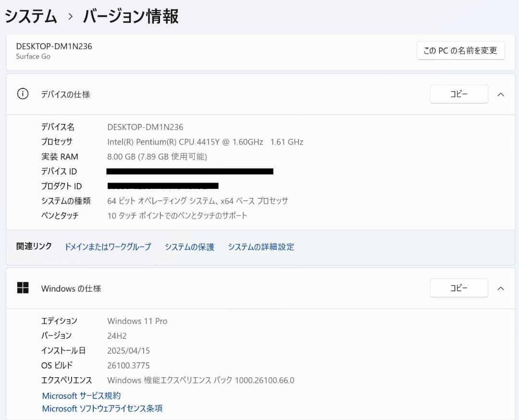
Task: Copy the device specifications with the コピー button
Action: pos(458,94)
